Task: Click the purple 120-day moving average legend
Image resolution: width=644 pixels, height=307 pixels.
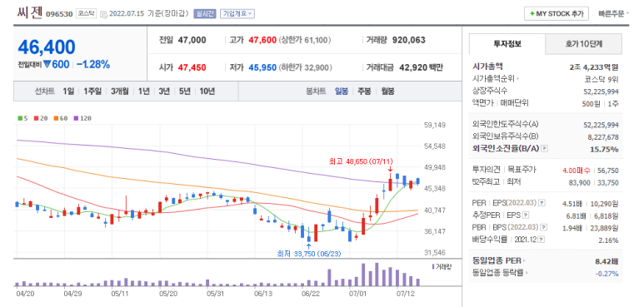Action: (x=82, y=118)
